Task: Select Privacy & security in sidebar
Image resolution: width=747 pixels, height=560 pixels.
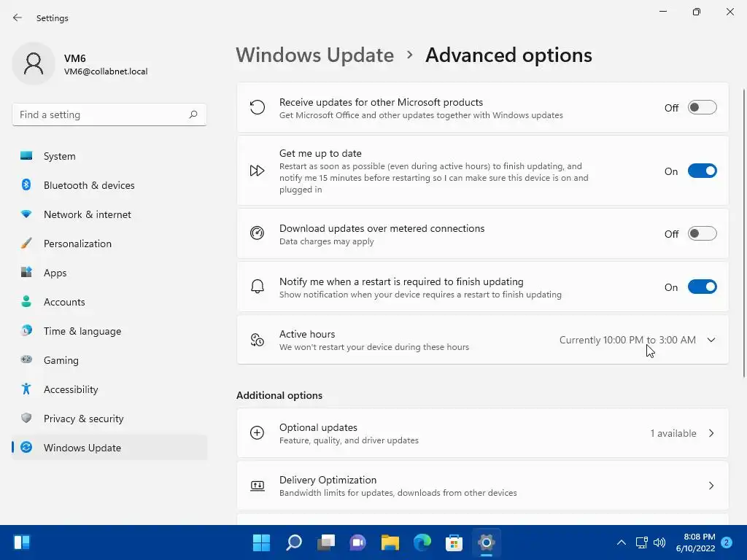Action: 109,419
